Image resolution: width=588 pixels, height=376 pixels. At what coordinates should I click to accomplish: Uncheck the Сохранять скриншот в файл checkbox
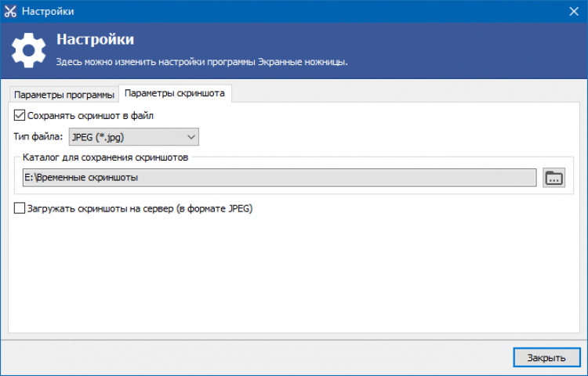point(20,115)
